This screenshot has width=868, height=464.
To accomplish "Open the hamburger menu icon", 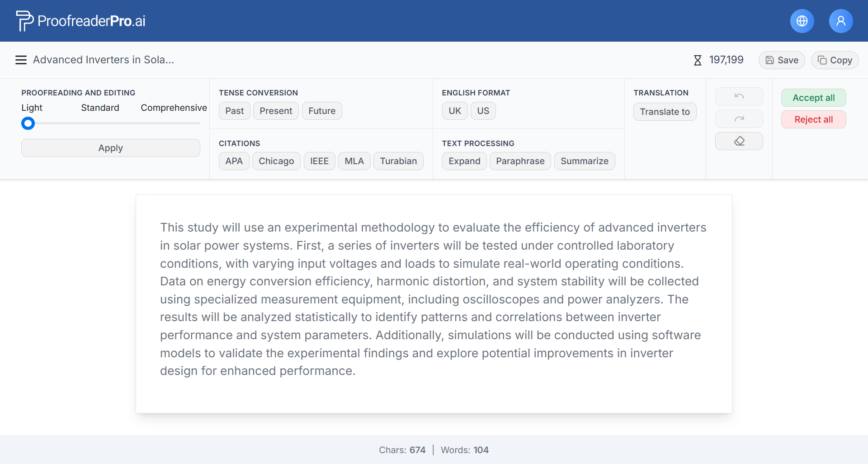I will click(21, 60).
